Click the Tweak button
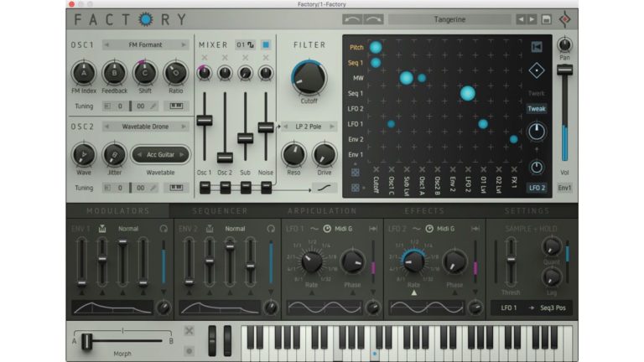 point(536,109)
